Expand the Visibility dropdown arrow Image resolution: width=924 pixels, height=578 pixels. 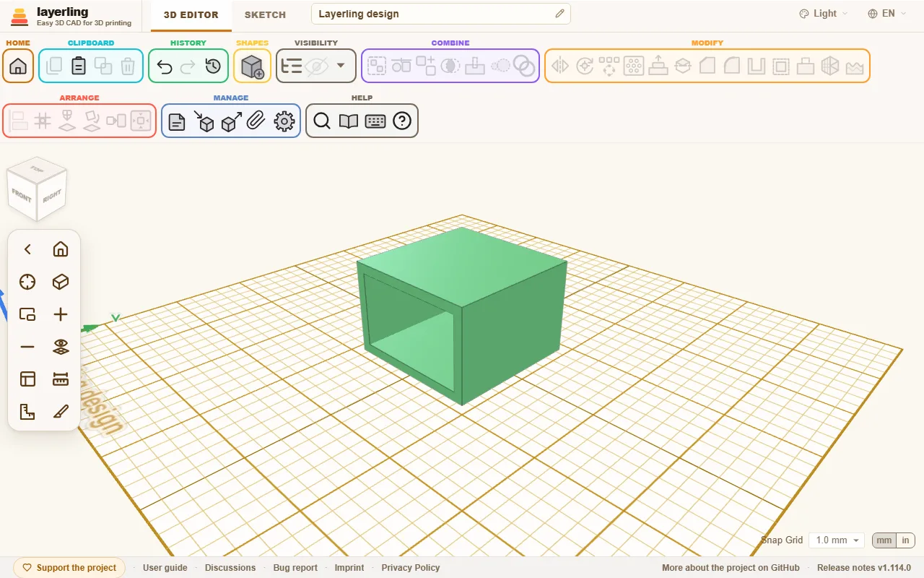[341, 66]
